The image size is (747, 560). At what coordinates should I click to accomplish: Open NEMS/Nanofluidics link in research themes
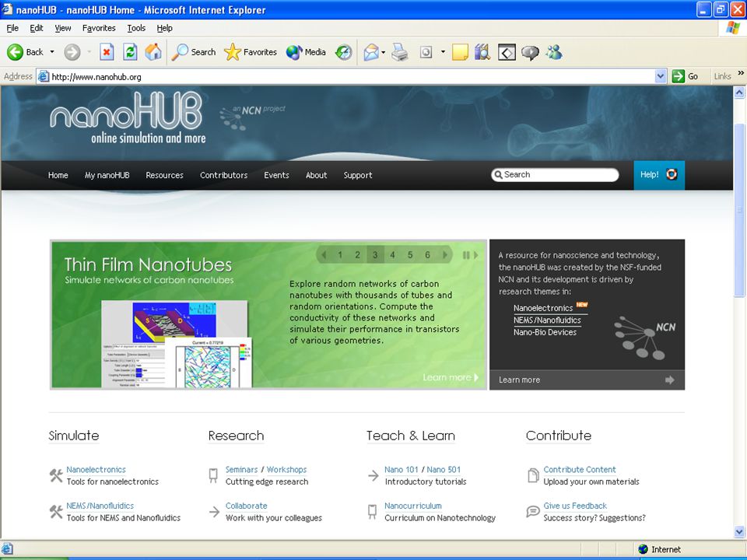click(x=547, y=320)
